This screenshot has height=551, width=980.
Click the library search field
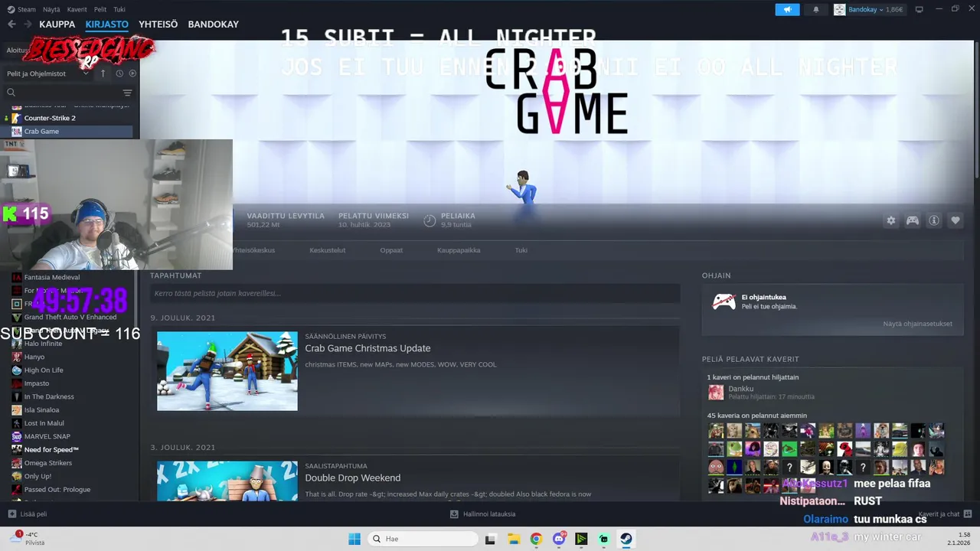(x=64, y=93)
